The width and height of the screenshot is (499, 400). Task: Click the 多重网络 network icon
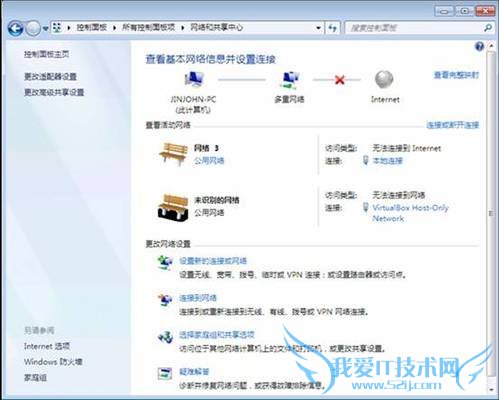289,80
